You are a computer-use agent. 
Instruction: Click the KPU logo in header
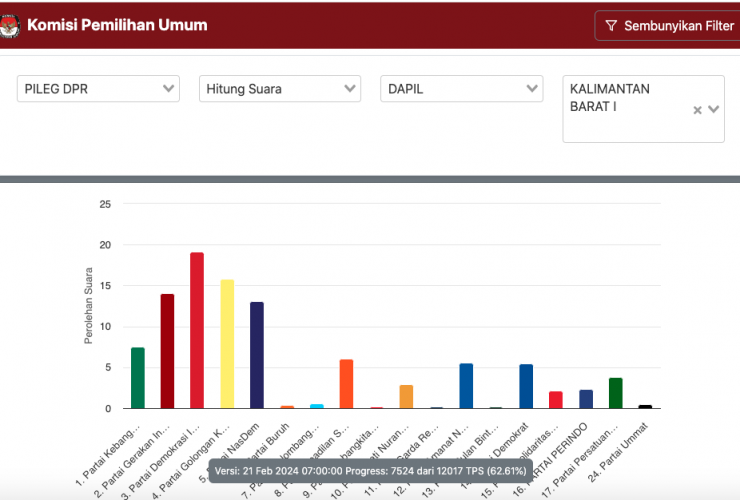click(9, 26)
